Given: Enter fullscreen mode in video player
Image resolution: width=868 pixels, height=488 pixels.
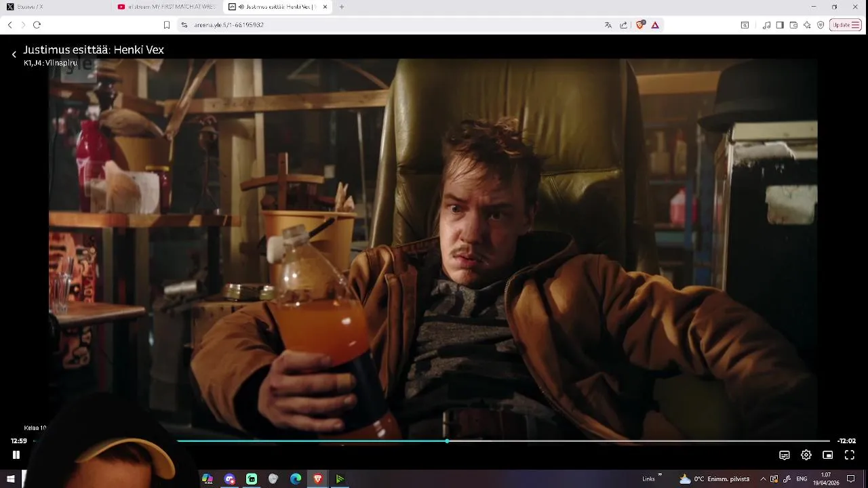Looking at the screenshot, I should (x=849, y=455).
